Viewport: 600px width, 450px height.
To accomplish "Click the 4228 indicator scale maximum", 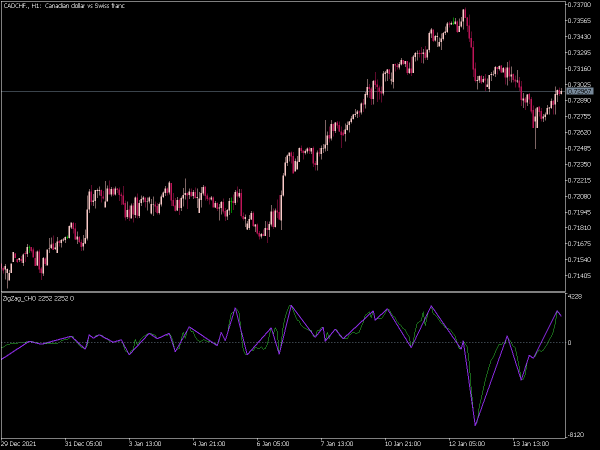I will tap(575, 297).
